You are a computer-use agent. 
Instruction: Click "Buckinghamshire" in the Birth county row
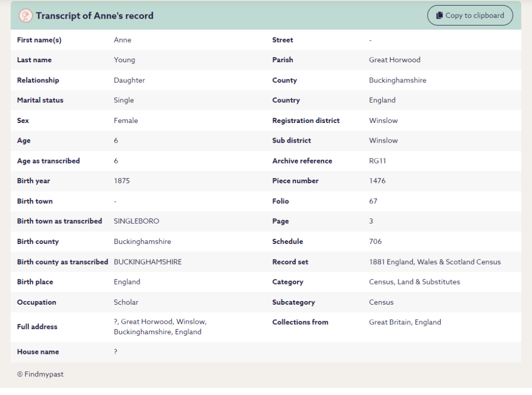coord(142,241)
